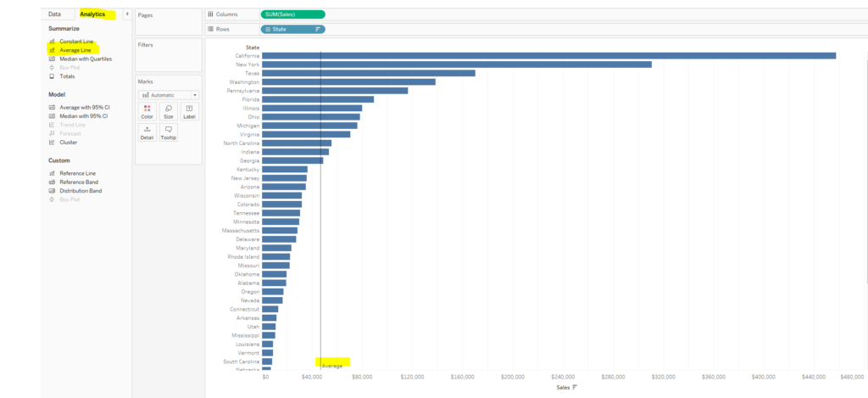Open the Size marks card button
868x398 pixels.
[169, 111]
